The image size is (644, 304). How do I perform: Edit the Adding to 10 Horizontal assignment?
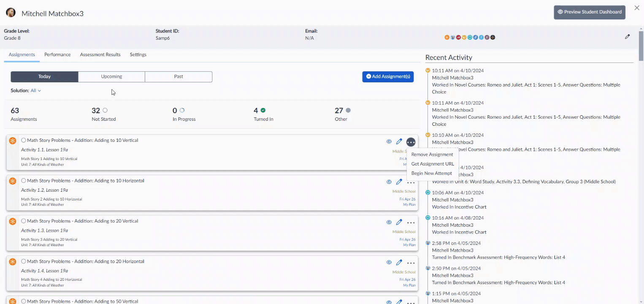pos(399,182)
